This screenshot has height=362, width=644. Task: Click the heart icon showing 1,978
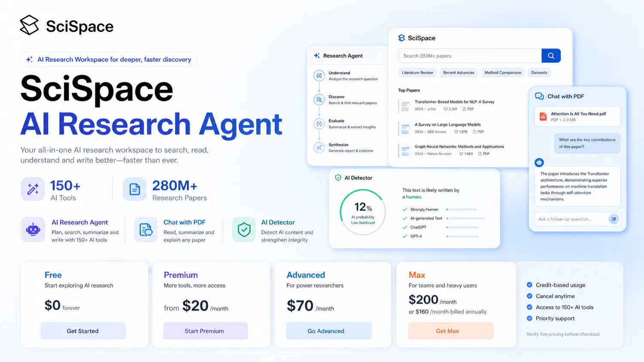click(x=456, y=132)
